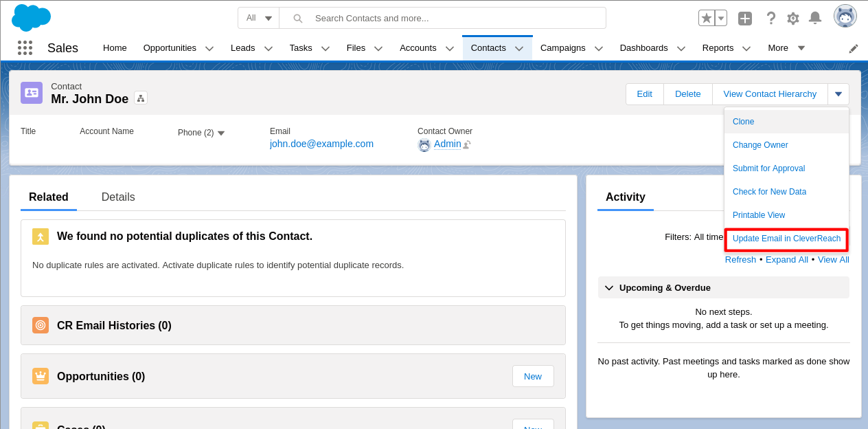Image resolution: width=868 pixels, height=429 pixels.
Task: Click the Refresh activity link
Action: click(740, 260)
